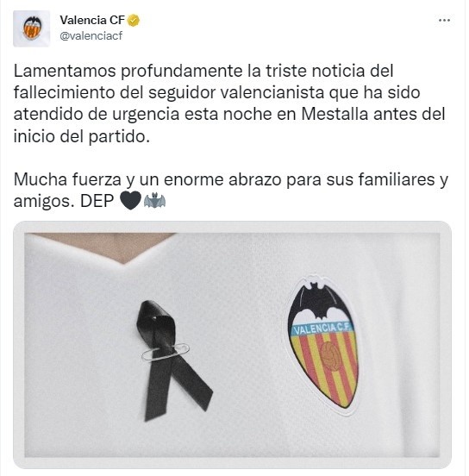The image size is (469, 476).
Task: Click the 'VALENCIA C.F.' blue banner on crest
Action: [322, 329]
